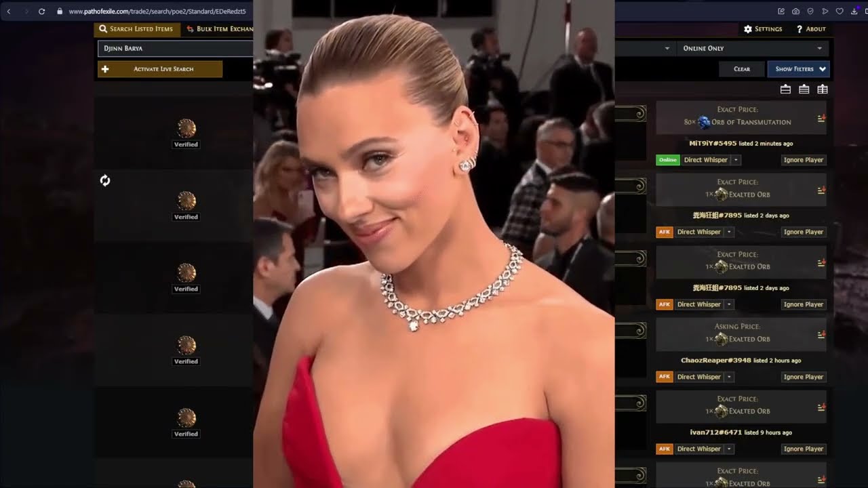Switch to the two-row compact layout icon
The image size is (868, 488).
coord(785,89)
